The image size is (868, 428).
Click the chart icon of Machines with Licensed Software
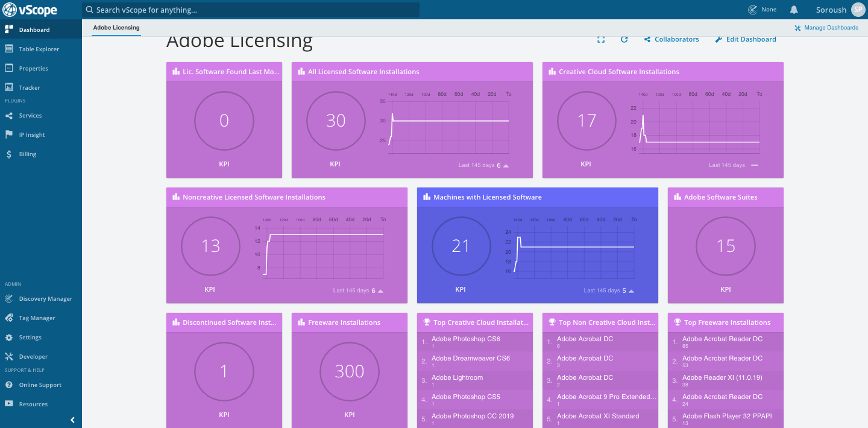click(427, 197)
